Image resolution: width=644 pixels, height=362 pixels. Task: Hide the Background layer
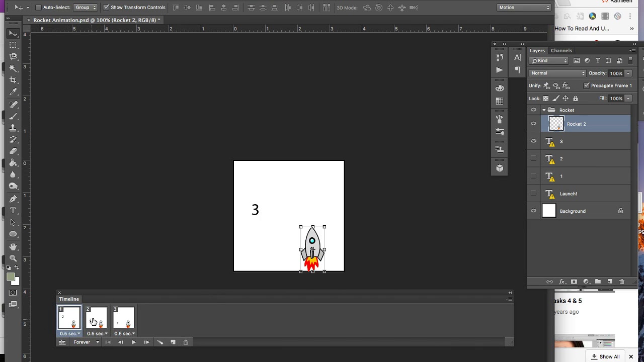(x=533, y=211)
